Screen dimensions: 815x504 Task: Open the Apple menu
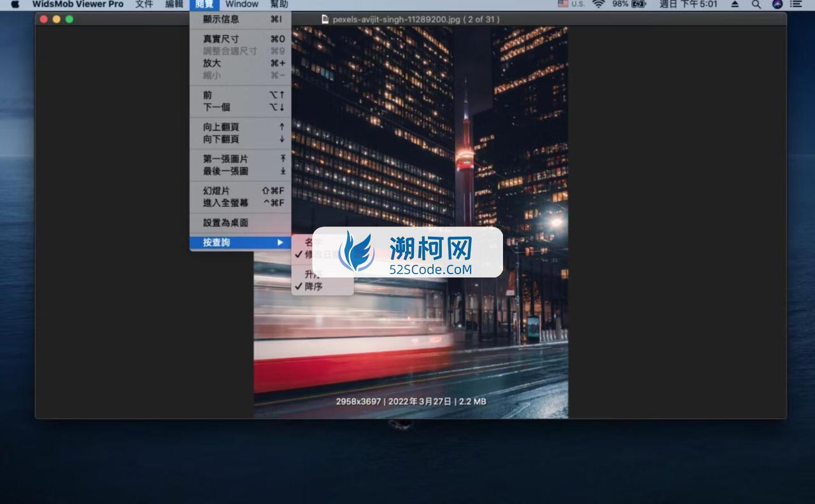(15, 4)
